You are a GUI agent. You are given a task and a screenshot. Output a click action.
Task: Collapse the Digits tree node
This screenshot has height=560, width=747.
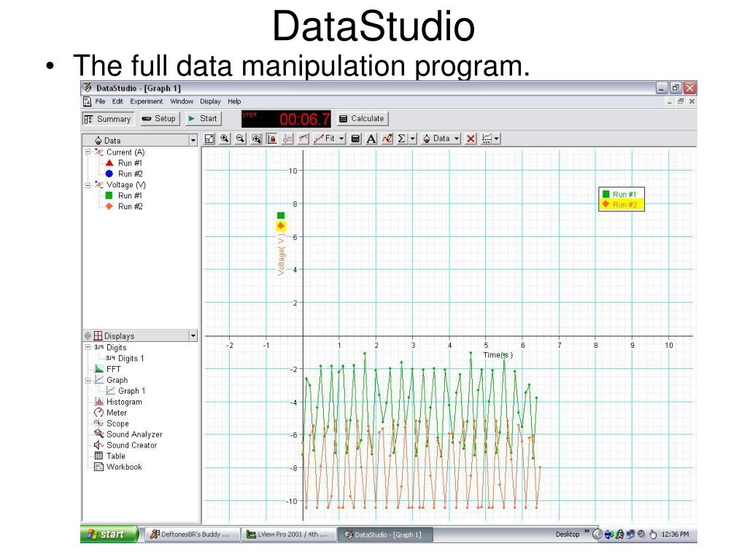pyautogui.click(x=88, y=347)
